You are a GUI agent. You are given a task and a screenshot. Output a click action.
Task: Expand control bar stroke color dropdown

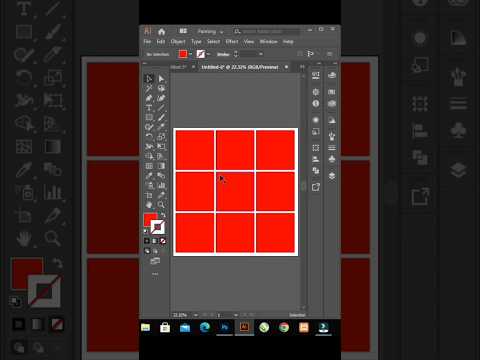click(208, 54)
